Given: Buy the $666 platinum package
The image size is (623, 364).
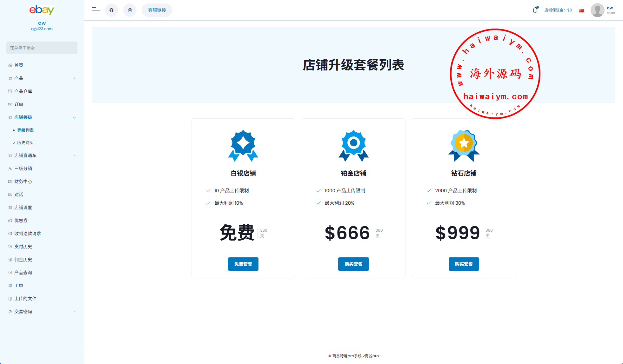Looking at the screenshot, I should (353, 264).
